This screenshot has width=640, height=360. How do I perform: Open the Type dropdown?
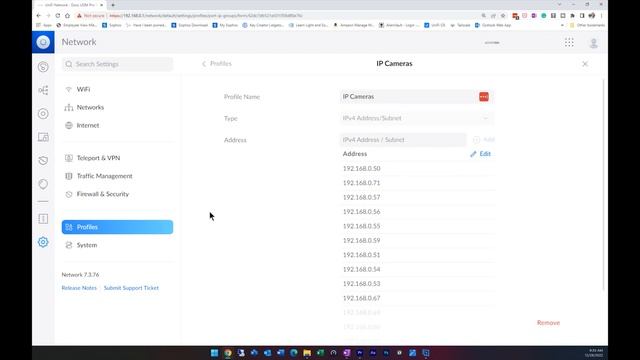[x=416, y=118]
